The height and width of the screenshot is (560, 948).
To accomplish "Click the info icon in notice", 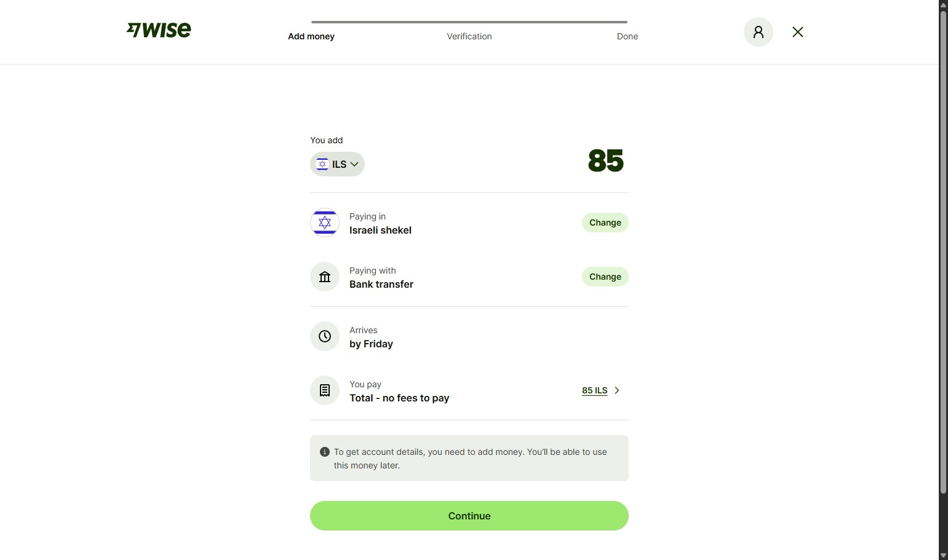I will point(325,452).
